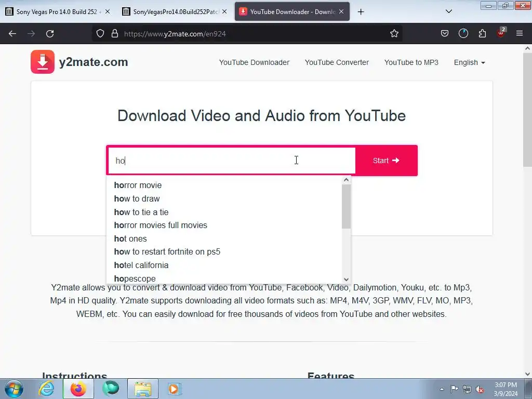Click the Firefox taskbar icon
This screenshot has width=532, height=399.
pyautogui.click(x=78, y=389)
